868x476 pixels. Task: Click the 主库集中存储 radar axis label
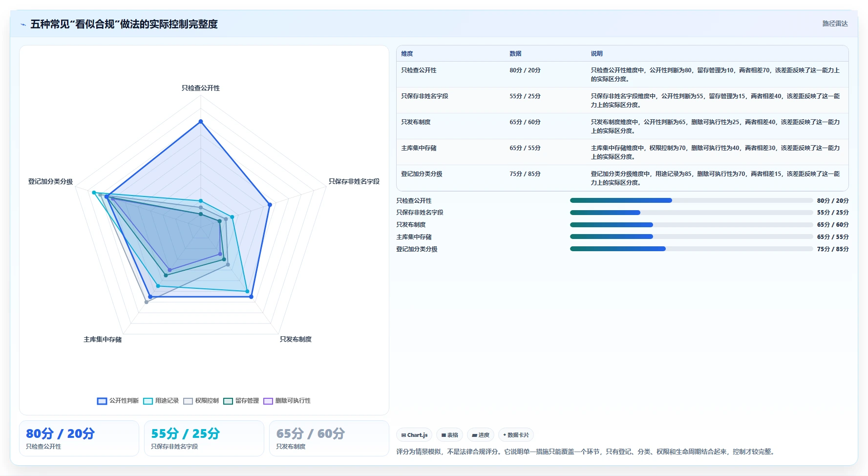click(103, 339)
